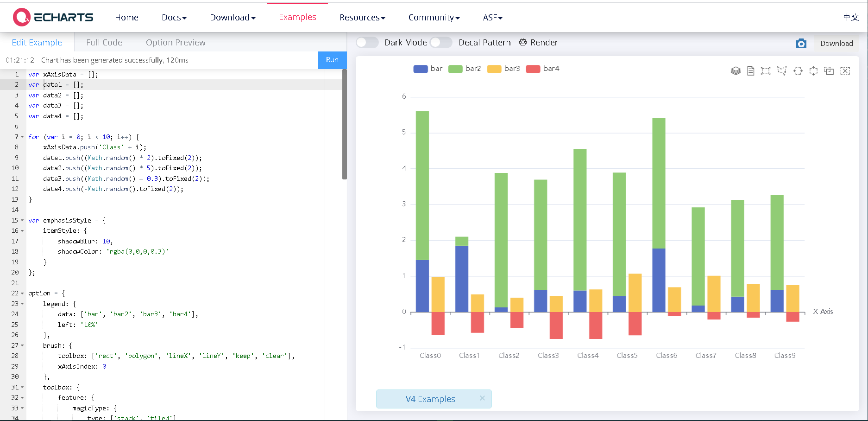Close the V4 Examples banner
This screenshot has width=868, height=421.
(x=482, y=398)
